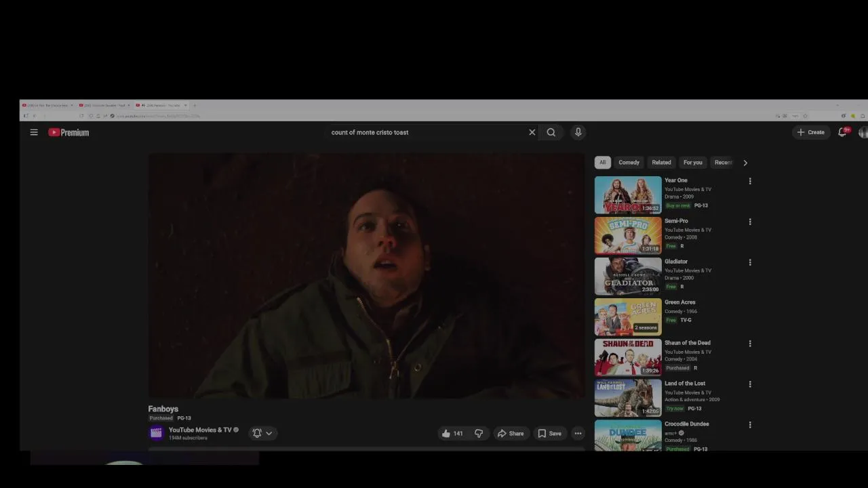The height and width of the screenshot is (488, 868).
Task: Select the Related filter chip
Action: pyautogui.click(x=661, y=163)
